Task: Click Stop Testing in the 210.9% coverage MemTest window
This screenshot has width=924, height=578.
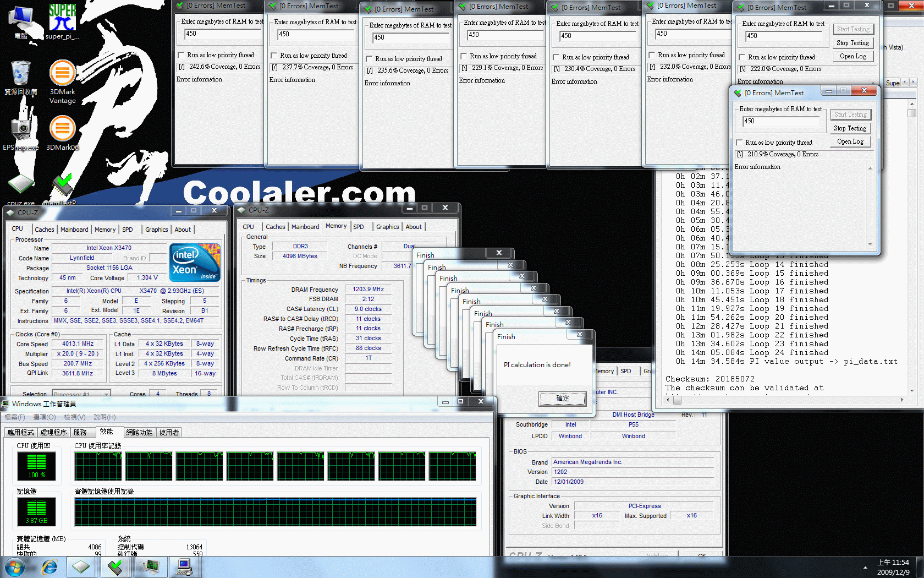Action: [850, 128]
